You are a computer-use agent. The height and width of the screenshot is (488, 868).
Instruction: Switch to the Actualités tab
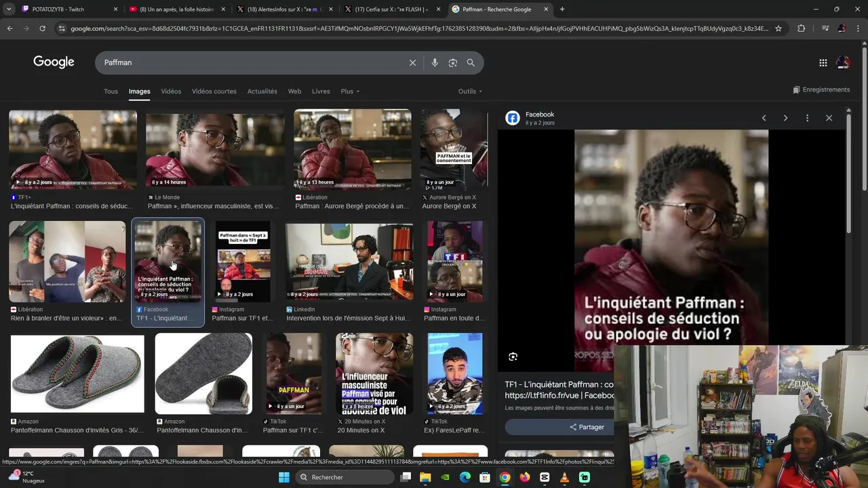[x=262, y=91]
